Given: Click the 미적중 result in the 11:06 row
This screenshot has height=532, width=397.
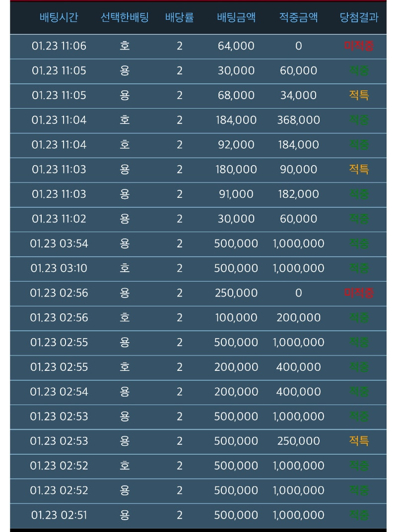Looking at the screenshot, I should 359,46.
